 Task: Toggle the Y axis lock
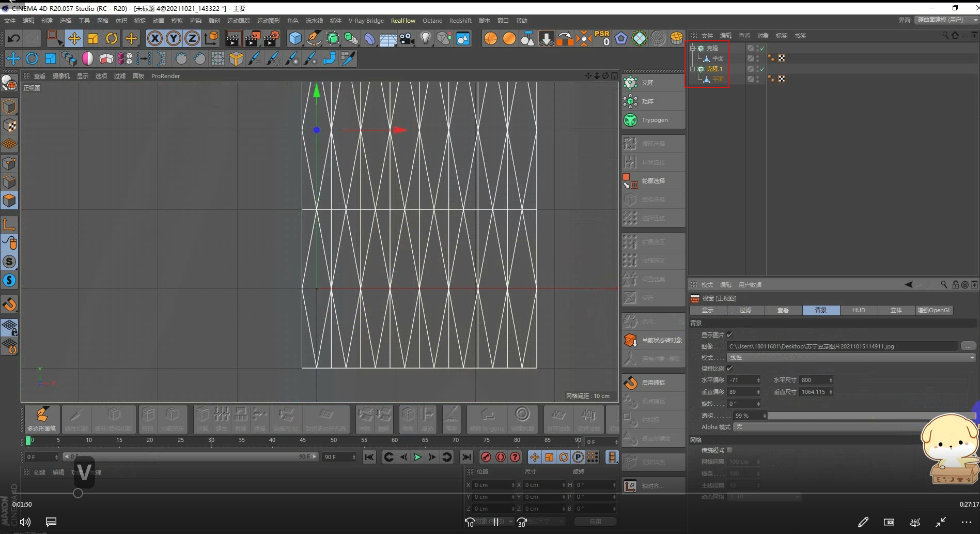point(174,38)
